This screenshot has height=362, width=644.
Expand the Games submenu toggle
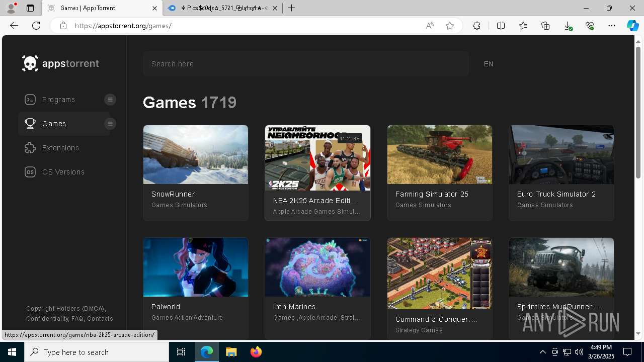pyautogui.click(x=110, y=124)
